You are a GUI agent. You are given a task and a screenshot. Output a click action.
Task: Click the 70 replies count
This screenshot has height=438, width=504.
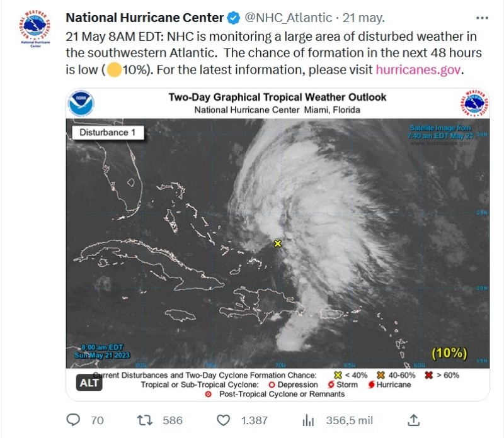[x=97, y=420]
